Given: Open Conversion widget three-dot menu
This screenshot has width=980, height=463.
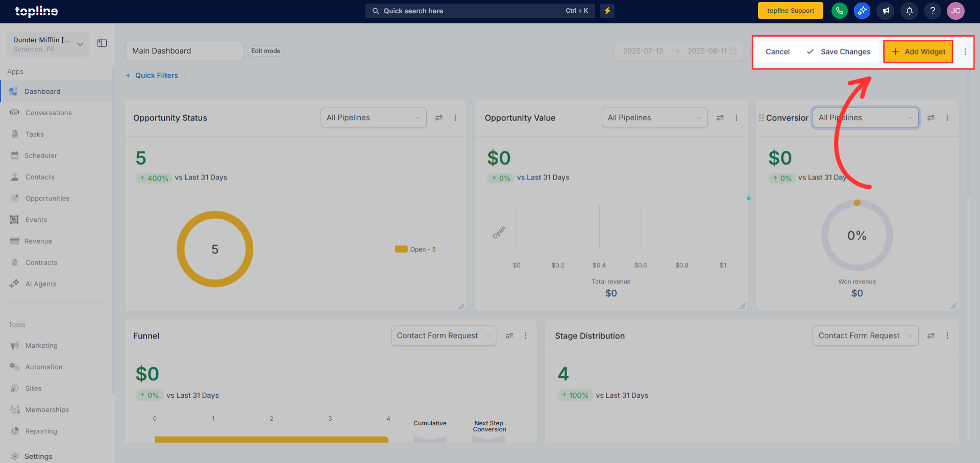Looking at the screenshot, I should [x=947, y=118].
